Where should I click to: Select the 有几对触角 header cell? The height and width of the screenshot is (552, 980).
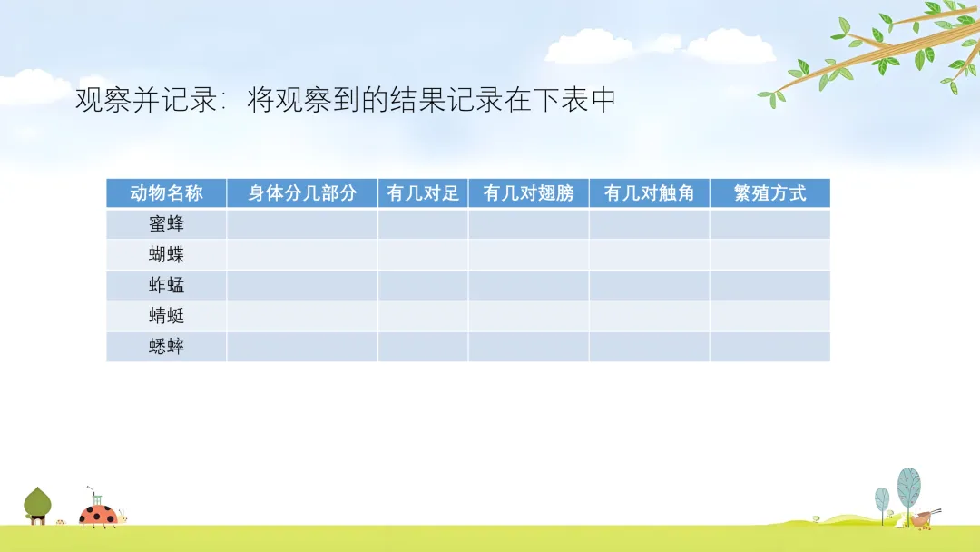[650, 193]
